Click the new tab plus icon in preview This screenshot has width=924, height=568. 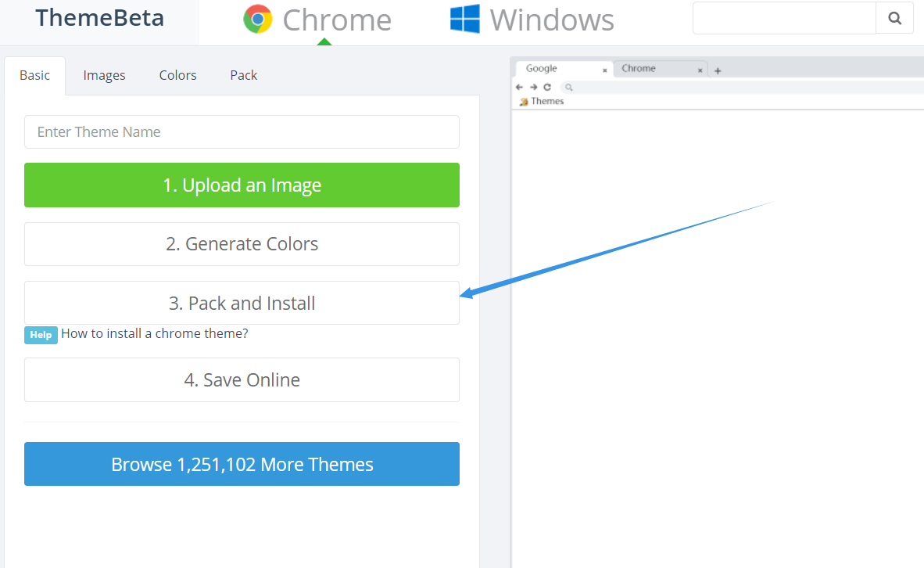[x=718, y=70]
